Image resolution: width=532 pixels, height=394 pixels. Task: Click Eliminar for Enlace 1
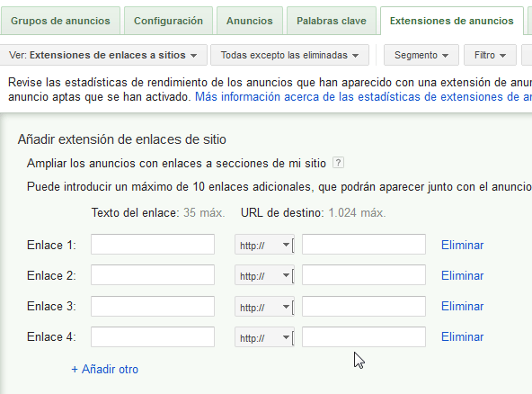[x=462, y=245]
